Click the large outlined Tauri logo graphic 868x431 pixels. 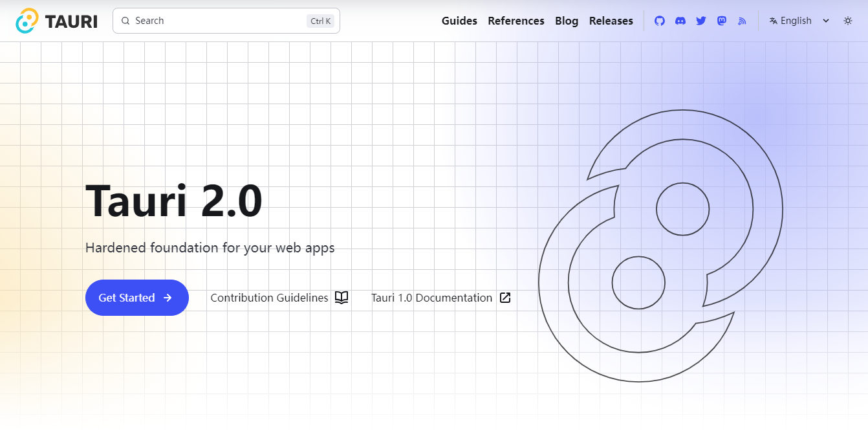660,246
